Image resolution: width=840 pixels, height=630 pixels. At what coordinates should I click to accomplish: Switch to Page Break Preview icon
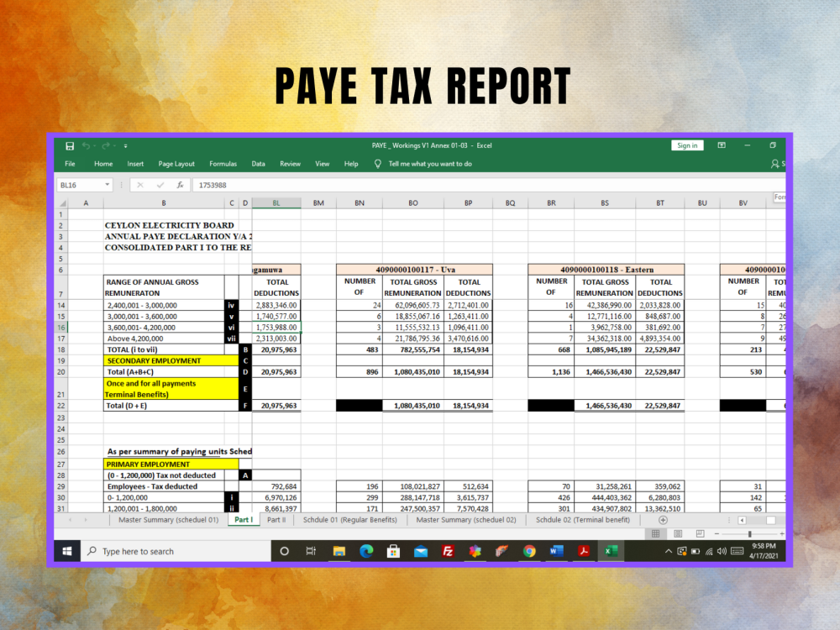click(x=700, y=533)
